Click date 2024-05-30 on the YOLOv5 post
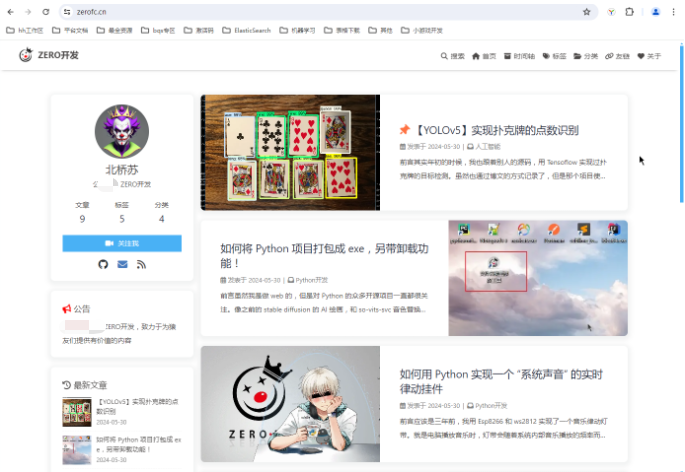 [x=444, y=147]
